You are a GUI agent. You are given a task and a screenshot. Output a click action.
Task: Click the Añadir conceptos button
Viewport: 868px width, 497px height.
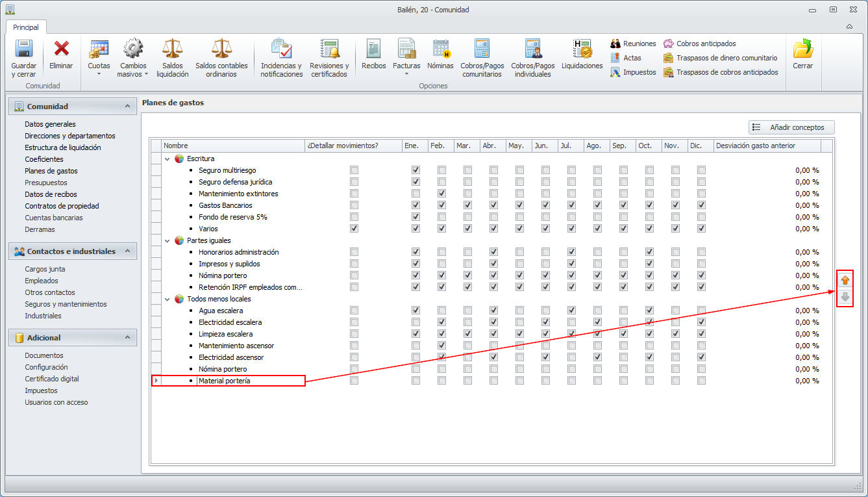click(x=791, y=127)
